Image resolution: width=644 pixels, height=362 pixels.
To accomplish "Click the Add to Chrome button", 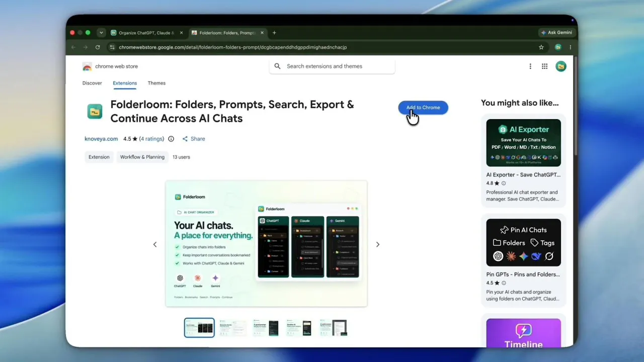I will (423, 108).
